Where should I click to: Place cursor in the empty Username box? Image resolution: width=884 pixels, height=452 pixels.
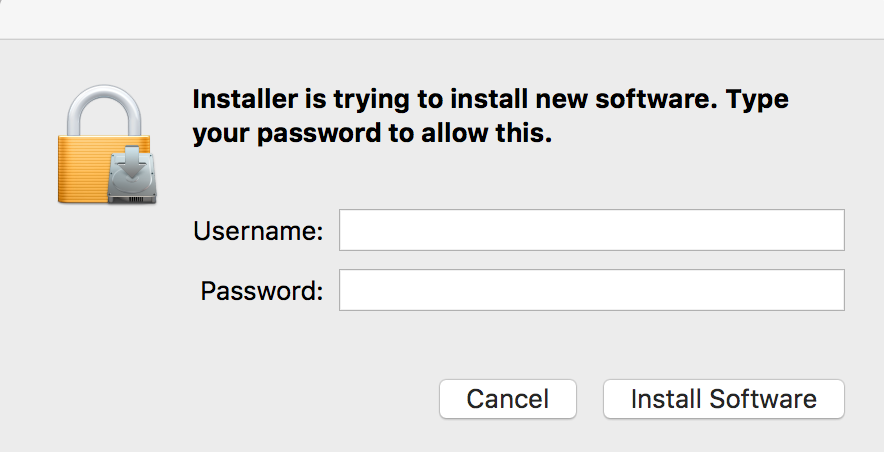point(591,230)
